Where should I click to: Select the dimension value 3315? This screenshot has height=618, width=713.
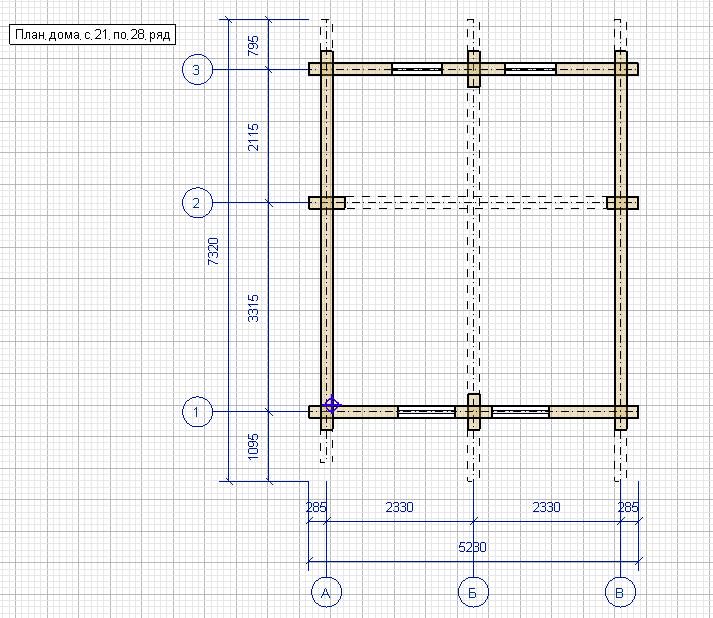pyautogui.click(x=253, y=308)
